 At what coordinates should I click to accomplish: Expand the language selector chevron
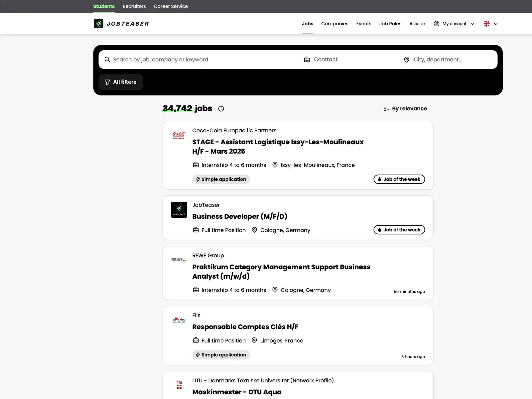tap(496, 24)
